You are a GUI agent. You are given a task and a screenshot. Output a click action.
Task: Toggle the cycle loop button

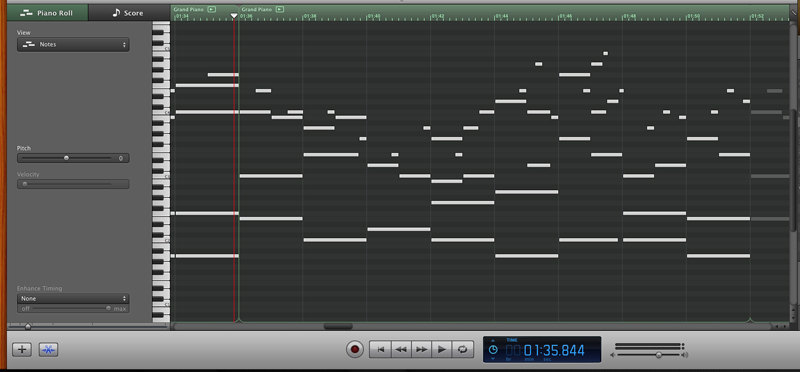[462, 350]
